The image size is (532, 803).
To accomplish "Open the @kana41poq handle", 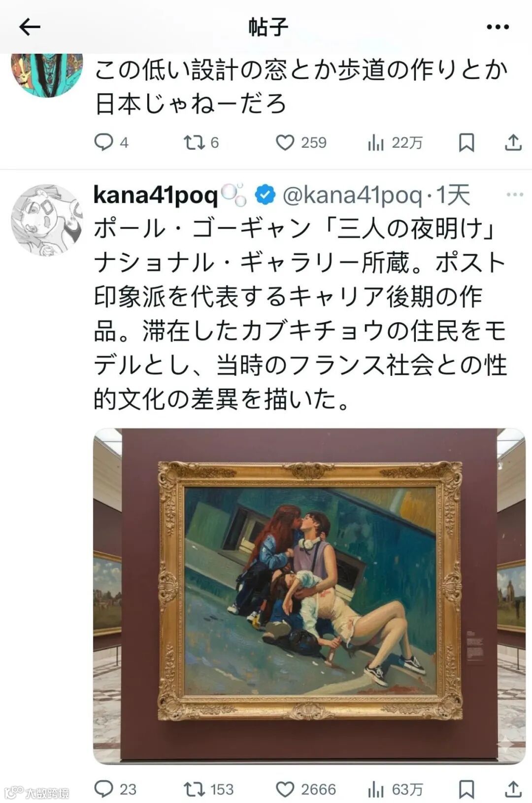I will 353,196.
